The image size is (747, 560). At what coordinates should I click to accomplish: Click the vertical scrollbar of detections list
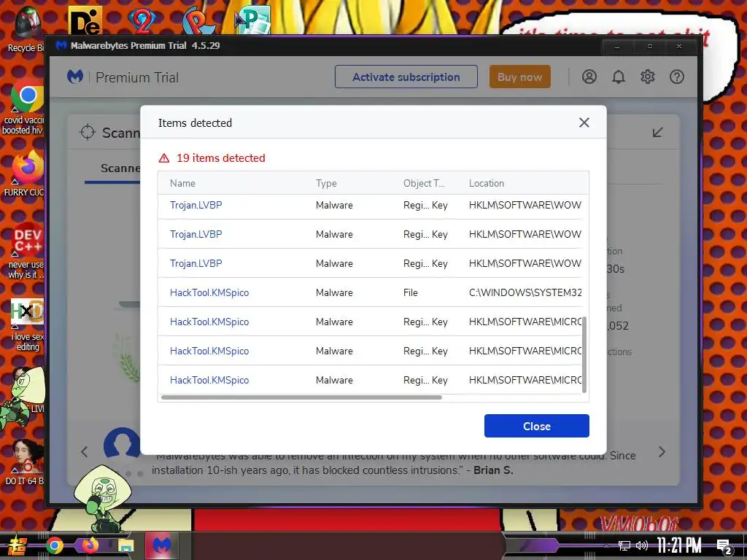[x=584, y=355]
